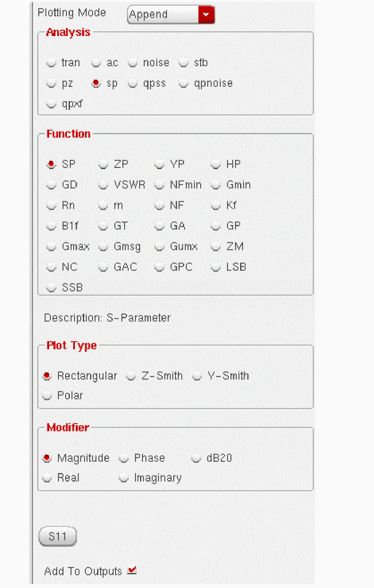Click the S11 button
374x588 pixels.
[57, 537]
